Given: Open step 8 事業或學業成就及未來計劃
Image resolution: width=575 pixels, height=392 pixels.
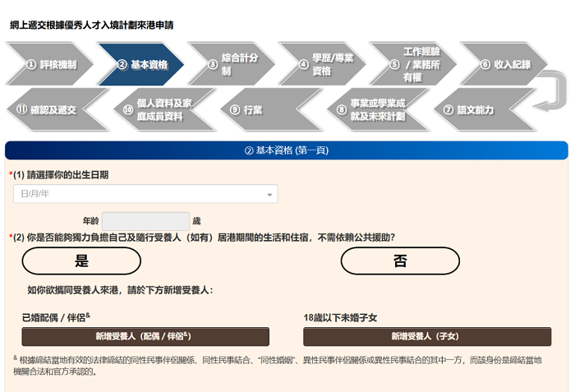Looking at the screenshot, I should click(x=378, y=110).
